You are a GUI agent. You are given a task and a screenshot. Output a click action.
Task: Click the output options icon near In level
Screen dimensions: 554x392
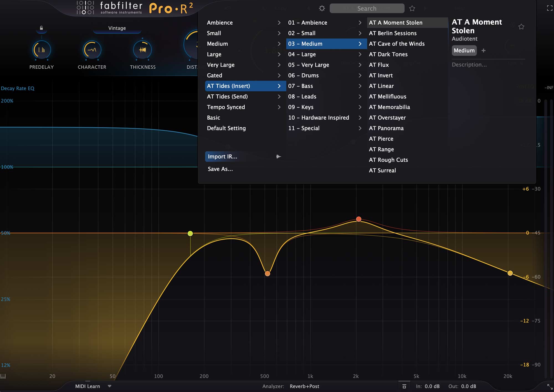(404, 386)
